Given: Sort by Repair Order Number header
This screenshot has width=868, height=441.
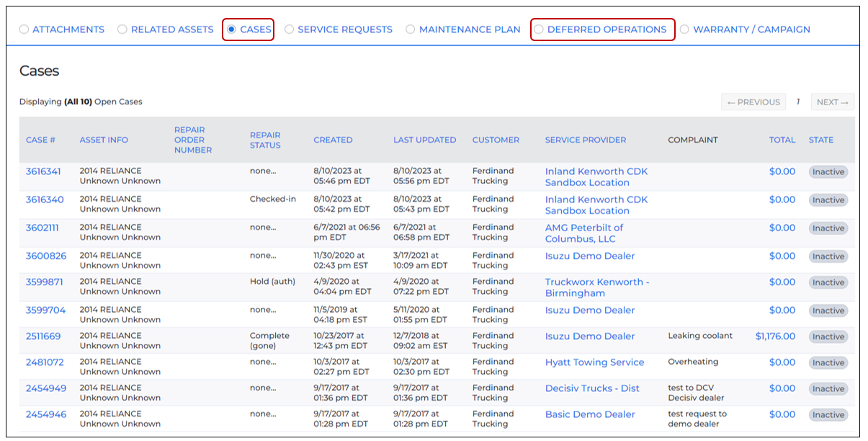Looking at the screenshot, I should tap(193, 140).
